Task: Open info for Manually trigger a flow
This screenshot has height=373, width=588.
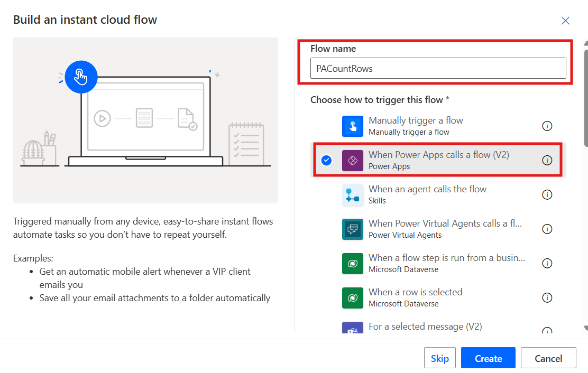Action: coord(547,126)
